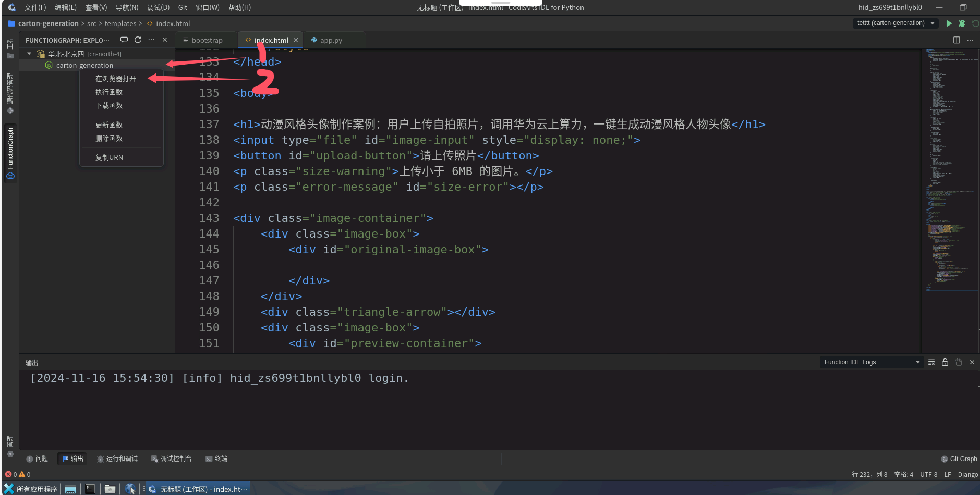Show errors and warnings count in status bar
This screenshot has height=495, width=980.
(18, 474)
